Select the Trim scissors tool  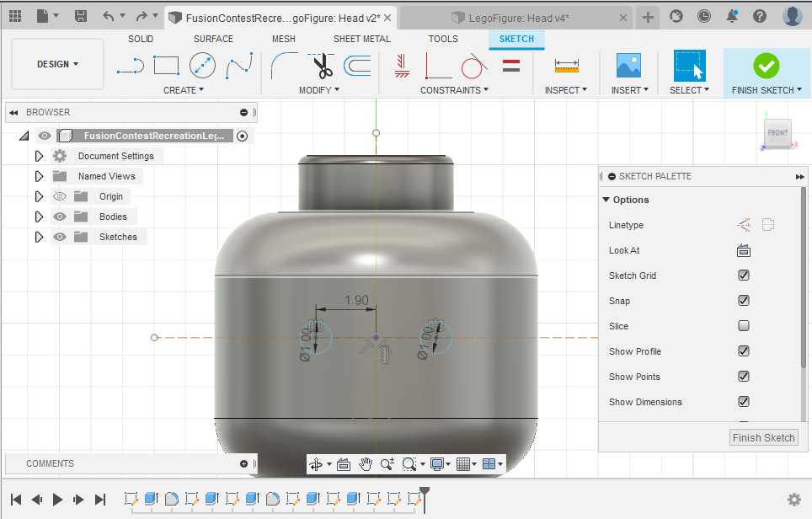pos(321,66)
